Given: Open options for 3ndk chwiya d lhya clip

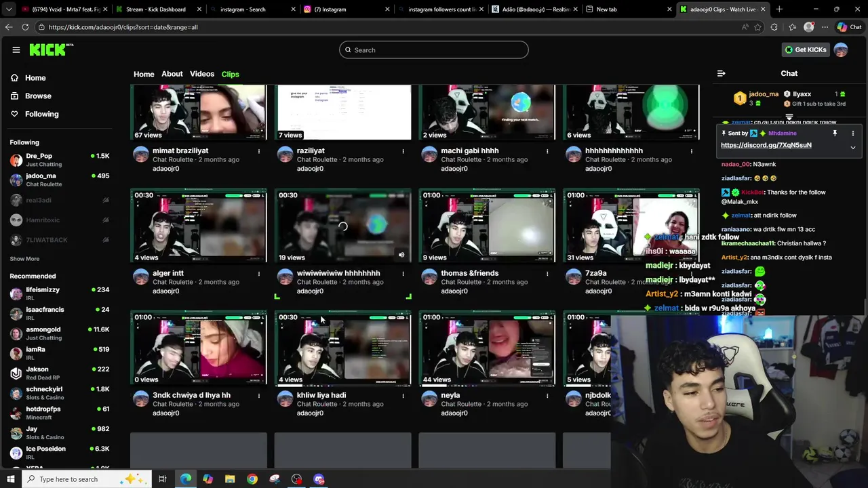Looking at the screenshot, I should [258, 395].
